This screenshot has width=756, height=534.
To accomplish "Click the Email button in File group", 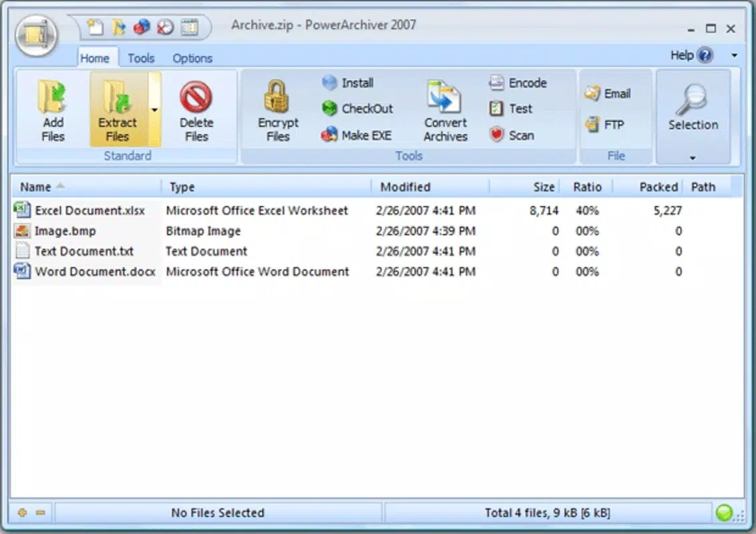I will click(608, 93).
